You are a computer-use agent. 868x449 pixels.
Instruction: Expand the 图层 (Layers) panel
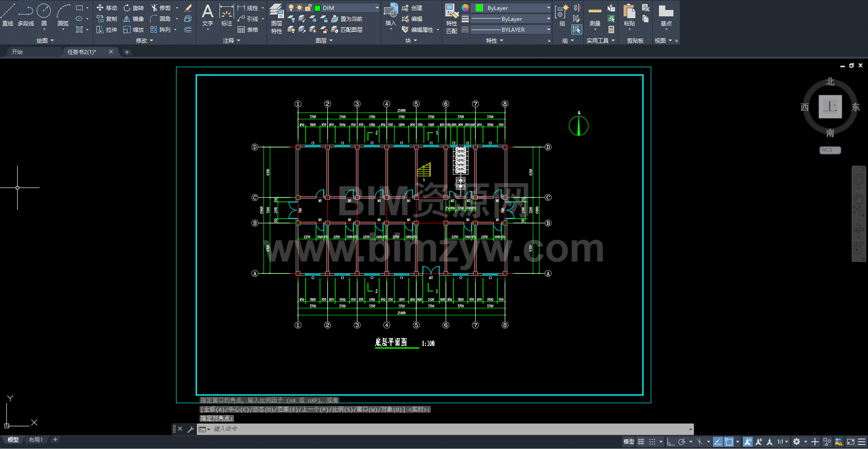[324, 40]
